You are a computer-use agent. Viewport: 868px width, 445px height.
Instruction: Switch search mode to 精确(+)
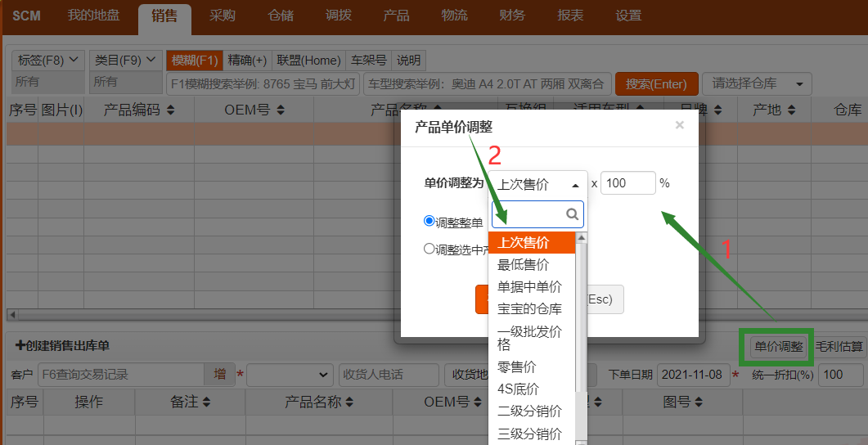coord(247,61)
